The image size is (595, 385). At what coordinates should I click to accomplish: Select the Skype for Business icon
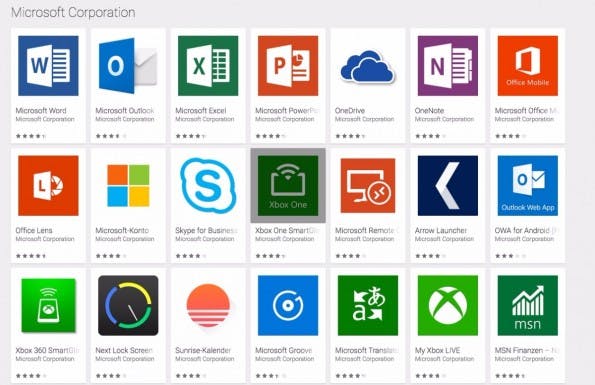(208, 185)
